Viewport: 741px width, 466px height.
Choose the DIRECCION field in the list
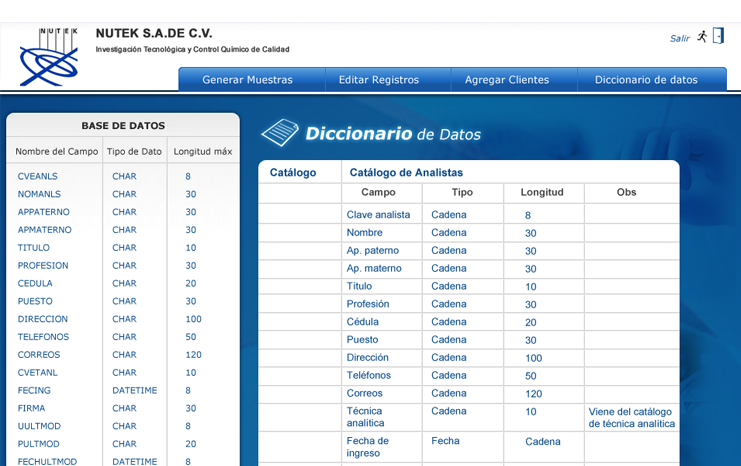41,319
